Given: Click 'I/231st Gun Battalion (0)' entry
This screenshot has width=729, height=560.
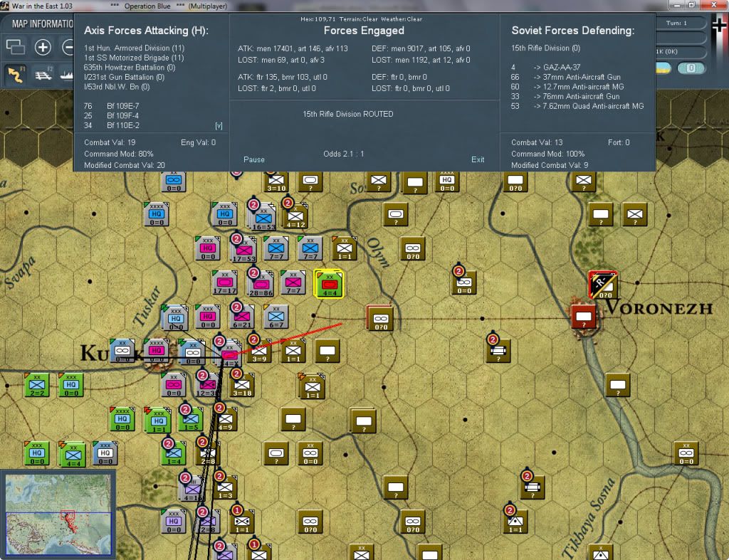Looking at the screenshot, I should (x=124, y=77).
